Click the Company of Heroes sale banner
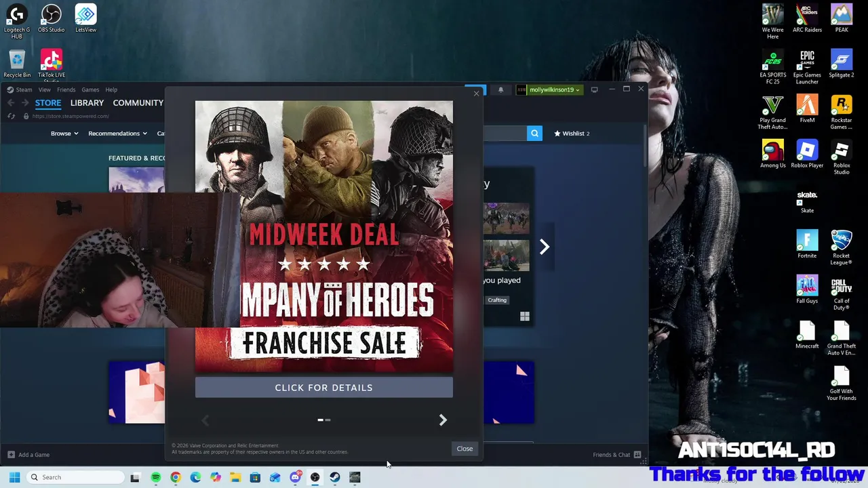 [x=324, y=237]
